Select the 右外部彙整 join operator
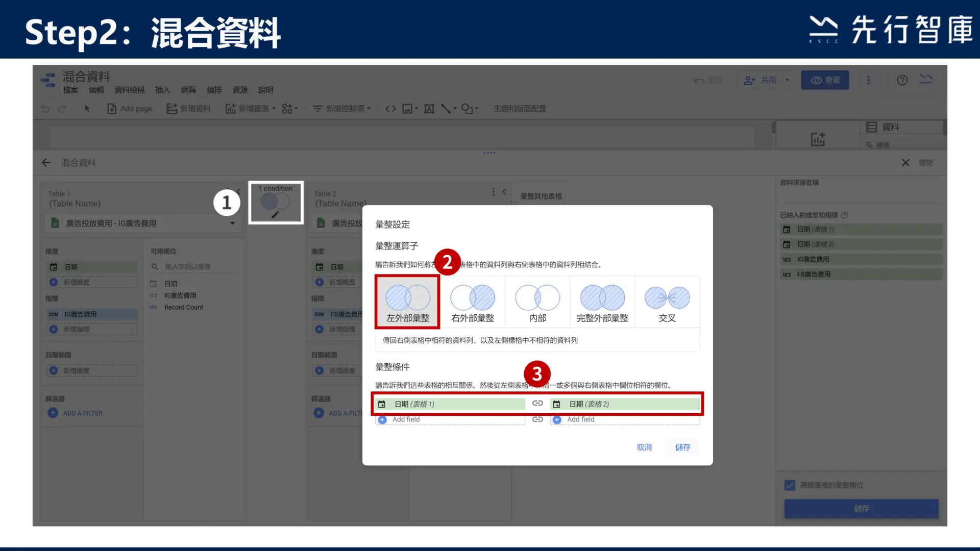The height and width of the screenshot is (551, 980). 473,302
